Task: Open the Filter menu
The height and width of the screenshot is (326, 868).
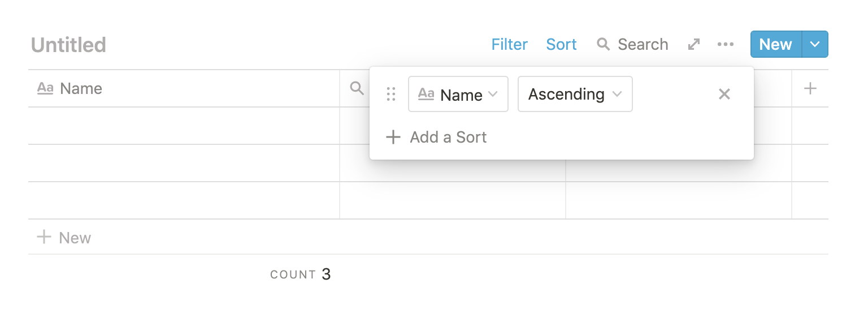Action: coord(509,44)
